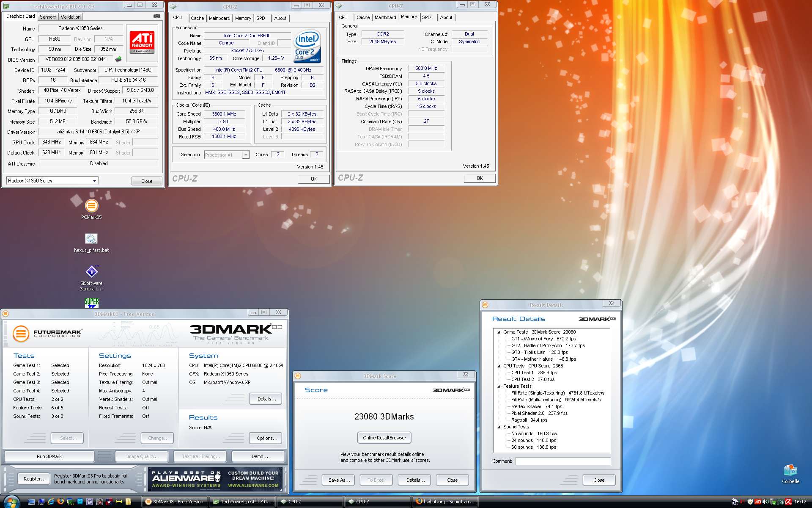
Task: Click the Comment input field
Action: point(563,461)
